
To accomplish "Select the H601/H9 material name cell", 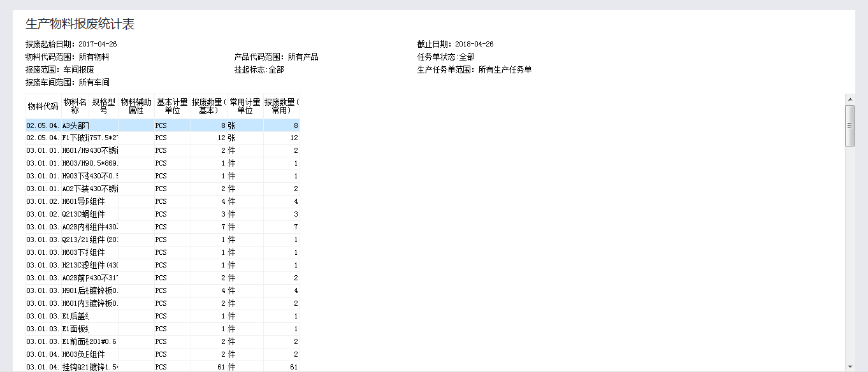I will 75,150.
